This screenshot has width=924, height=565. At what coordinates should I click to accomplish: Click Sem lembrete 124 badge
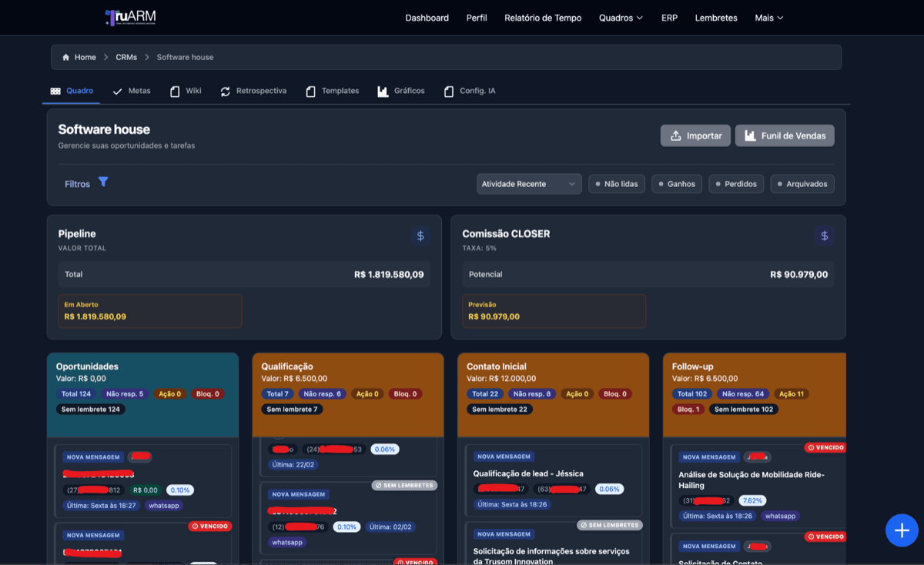pyautogui.click(x=91, y=410)
